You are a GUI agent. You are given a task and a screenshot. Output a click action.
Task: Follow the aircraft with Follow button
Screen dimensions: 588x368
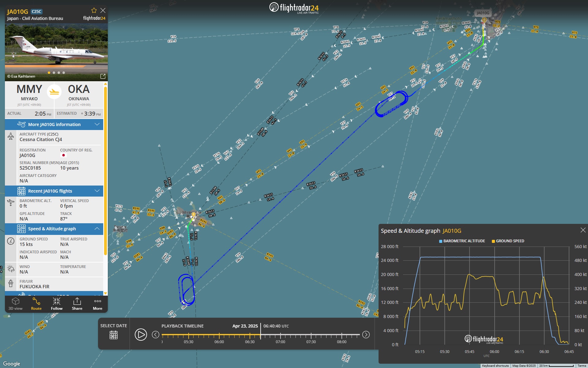click(57, 304)
